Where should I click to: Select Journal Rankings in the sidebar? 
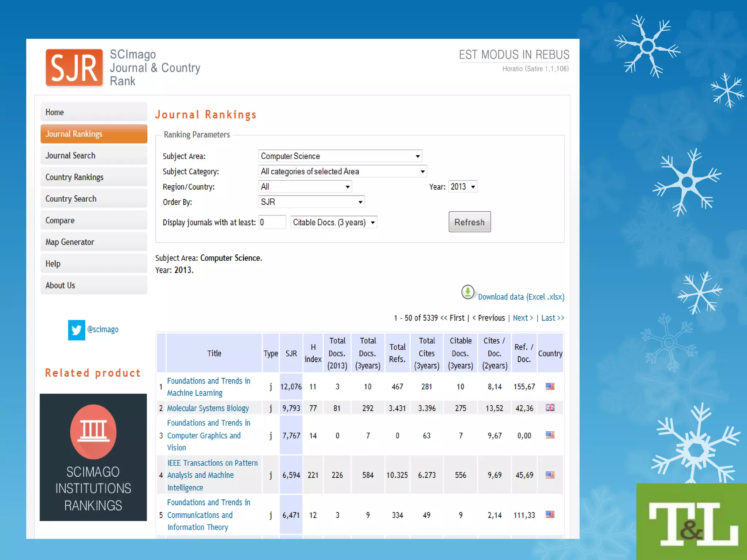click(x=94, y=134)
